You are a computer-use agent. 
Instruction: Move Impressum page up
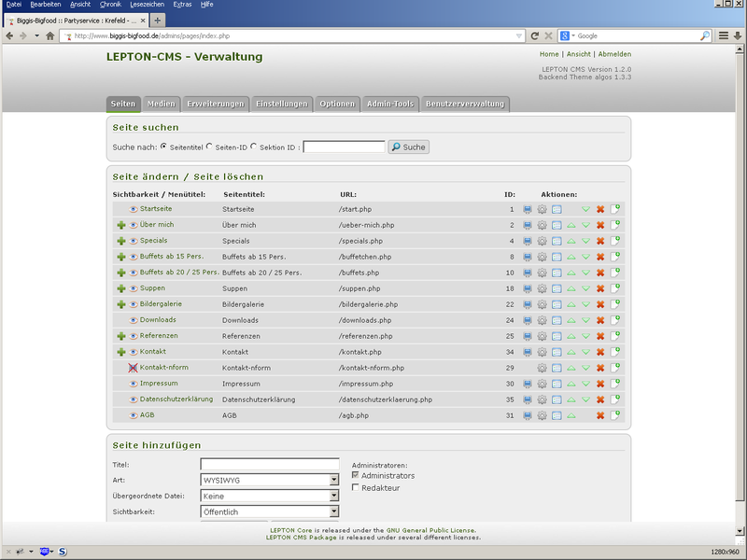point(571,384)
